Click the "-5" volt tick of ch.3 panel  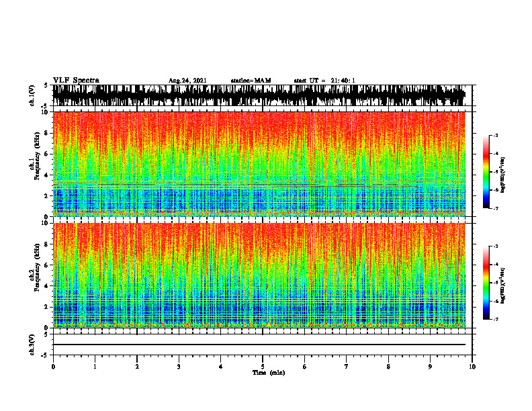pos(44,355)
